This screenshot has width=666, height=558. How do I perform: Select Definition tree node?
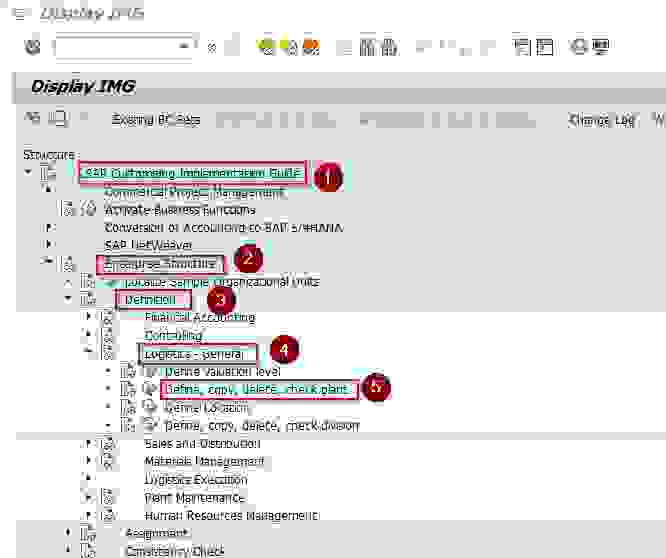(x=150, y=300)
